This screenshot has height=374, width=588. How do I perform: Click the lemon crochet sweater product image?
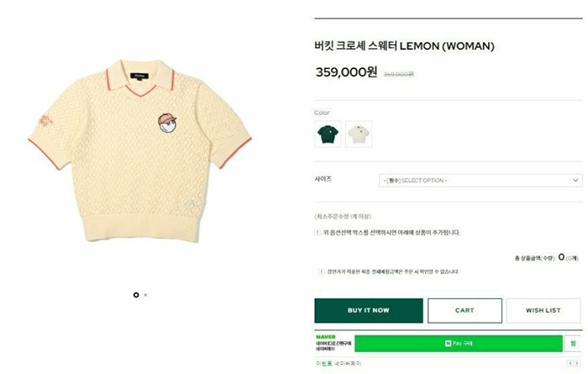tap(139, 150)
